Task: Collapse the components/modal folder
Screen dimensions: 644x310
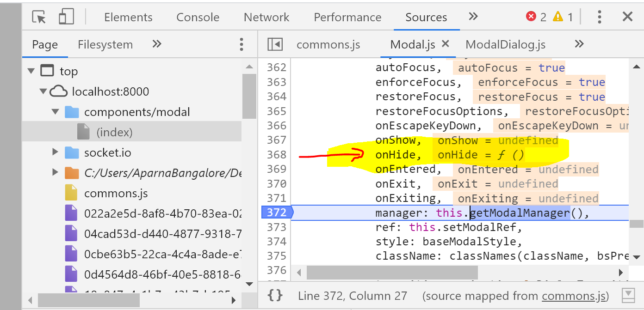Action: pos(55,111)
